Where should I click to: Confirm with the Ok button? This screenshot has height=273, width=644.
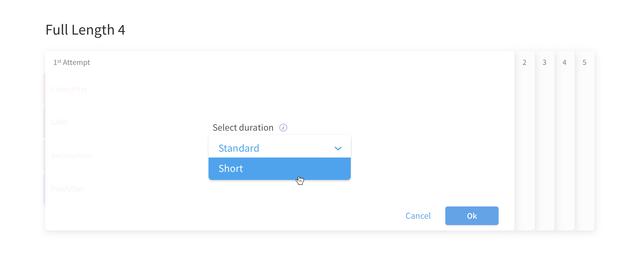coord(472,216)
